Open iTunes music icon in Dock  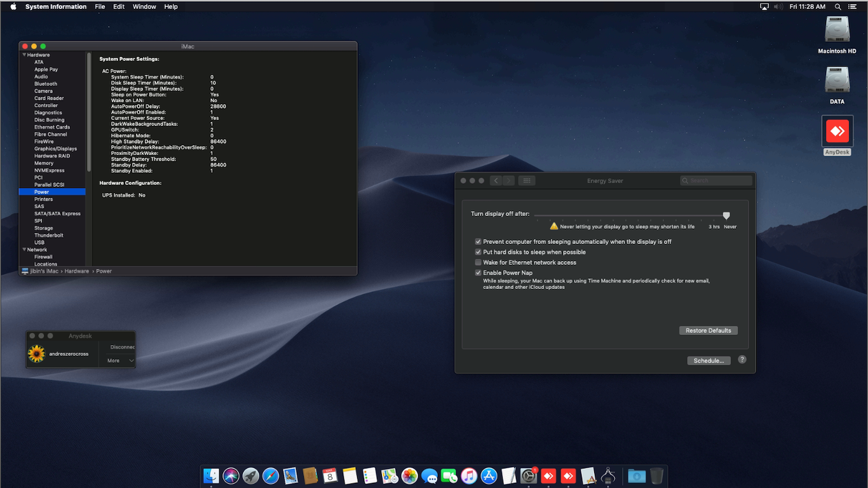[469, 475]
